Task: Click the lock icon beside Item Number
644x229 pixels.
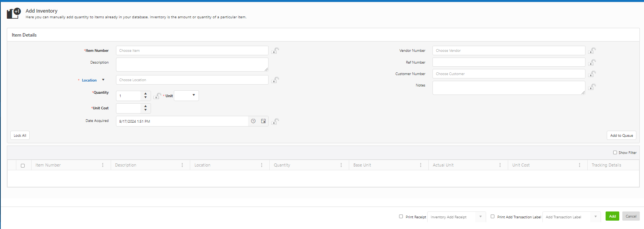Action: (x=275, y=51)
